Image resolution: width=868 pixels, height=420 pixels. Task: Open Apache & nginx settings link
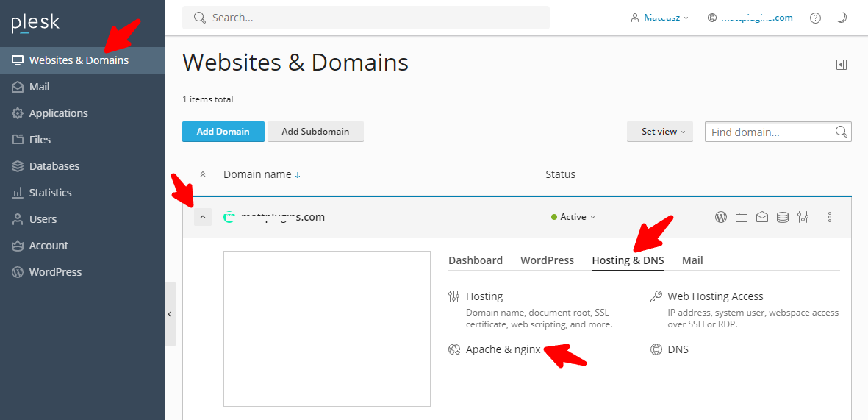(x=503, y=349)
